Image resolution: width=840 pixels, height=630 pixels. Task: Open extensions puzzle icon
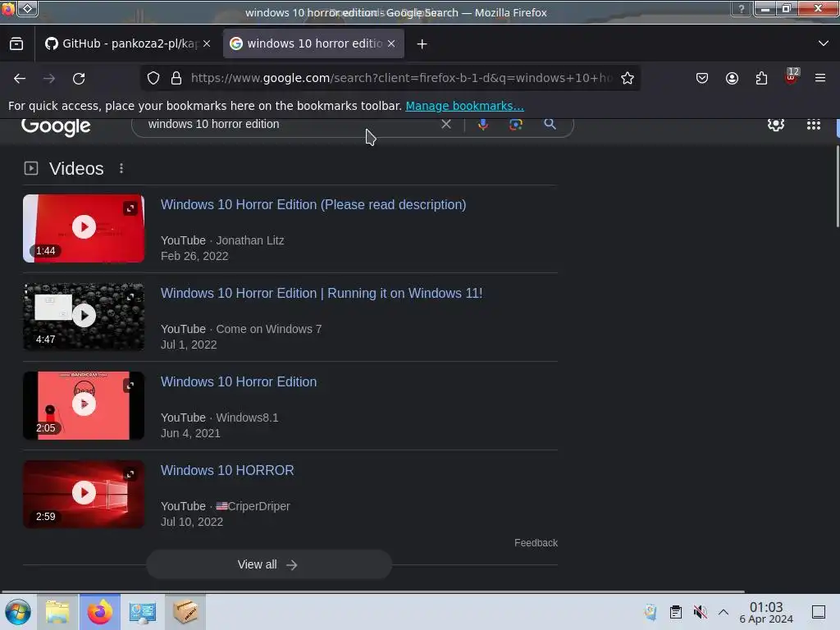coord(761,78)
